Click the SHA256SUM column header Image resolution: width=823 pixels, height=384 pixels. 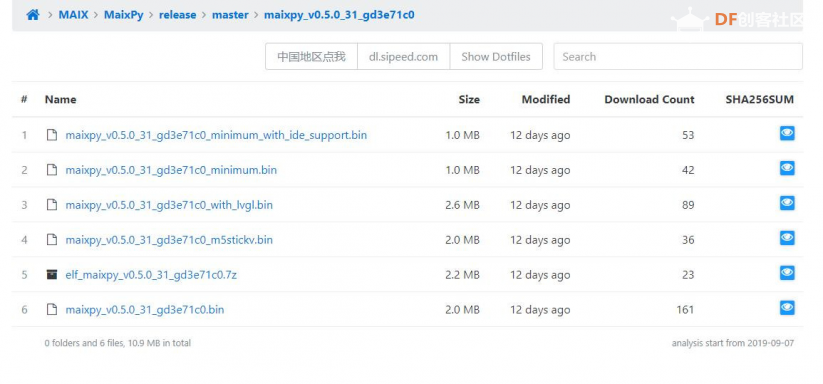[x=759, y=99]
